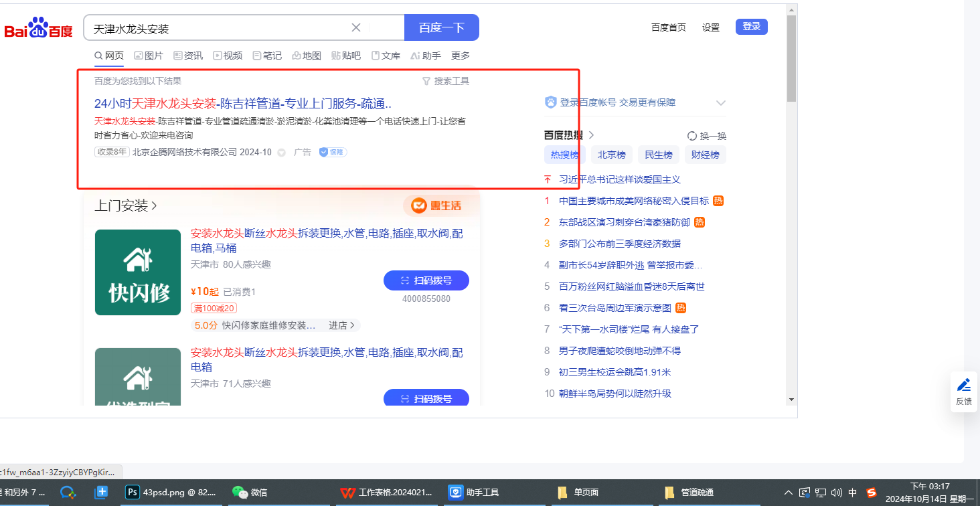Clear the search box with X icon
Viewport: 980px width, 506px height.
(x=356, y=27)
